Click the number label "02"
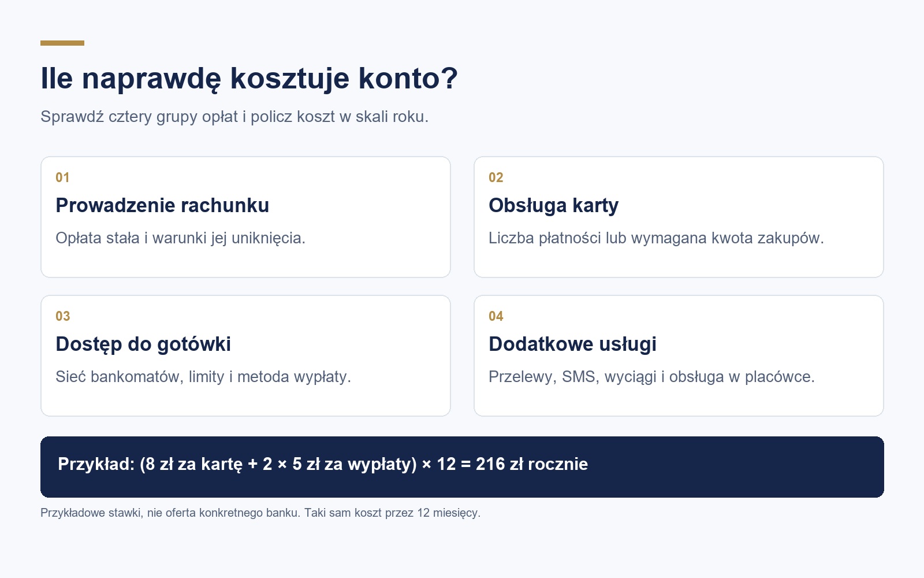 pyautogui.click(x=495, y=177)
